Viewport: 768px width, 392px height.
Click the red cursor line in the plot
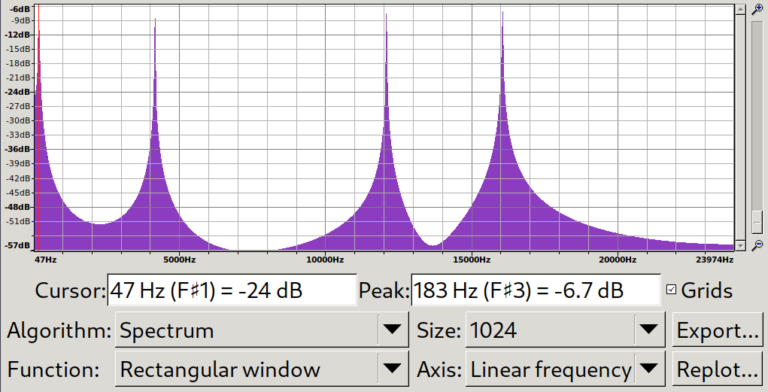coord(39,127)
